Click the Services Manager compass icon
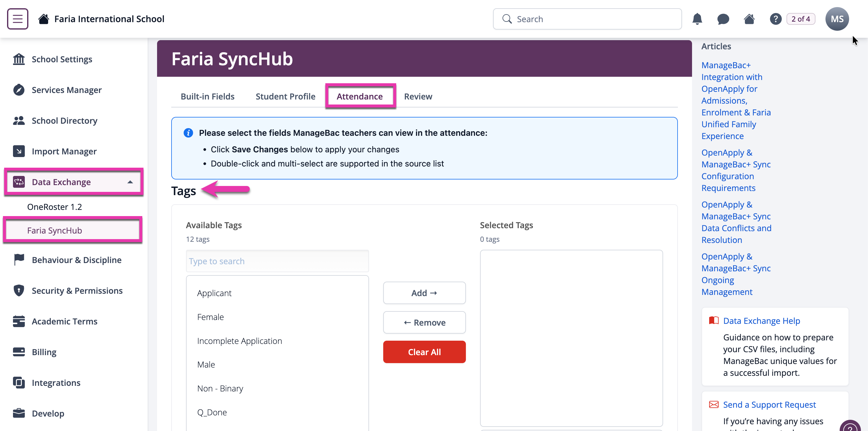 19,90
